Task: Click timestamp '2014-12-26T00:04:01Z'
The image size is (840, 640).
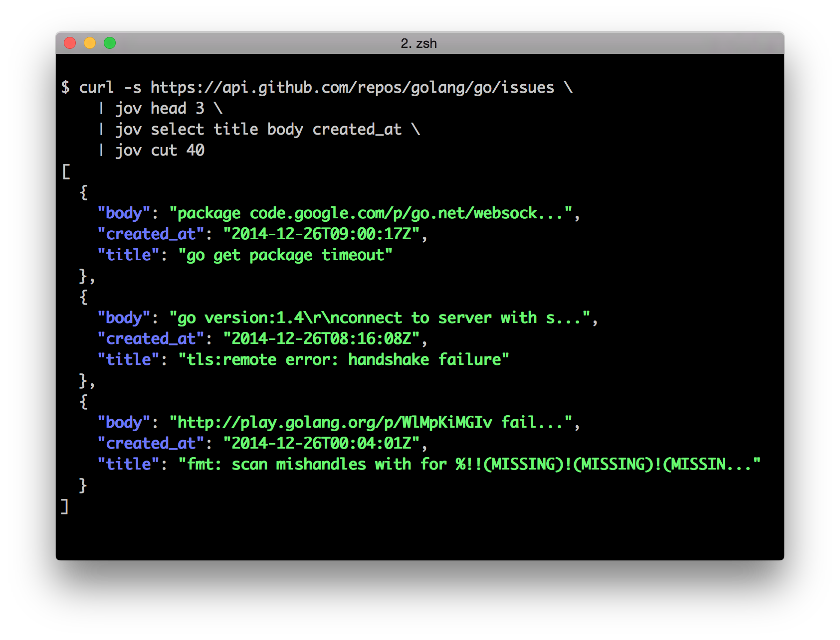Action: [322, 444]
